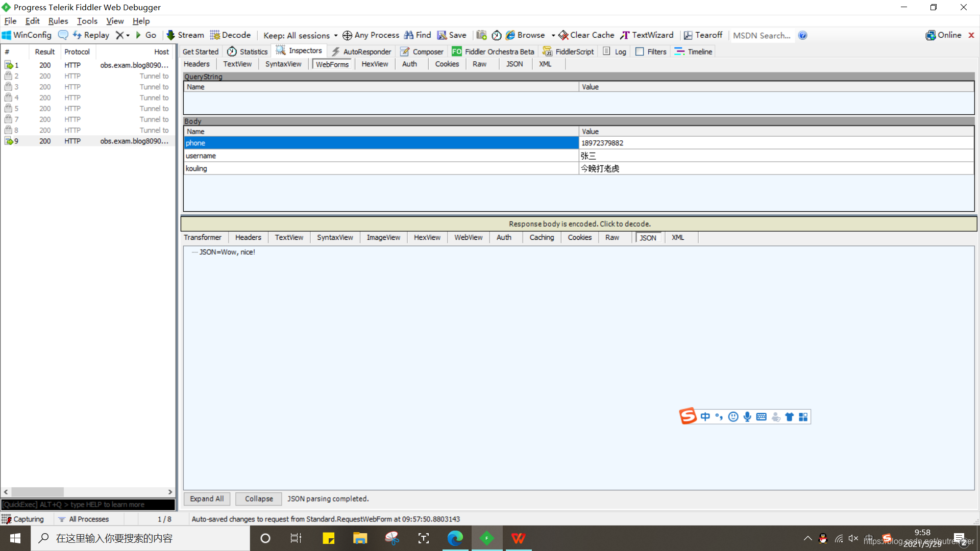Screen dimensions: 980x551
Task: Click the Sogou emoji face icon
Action: pyautogui.click(x=733, y=417)
